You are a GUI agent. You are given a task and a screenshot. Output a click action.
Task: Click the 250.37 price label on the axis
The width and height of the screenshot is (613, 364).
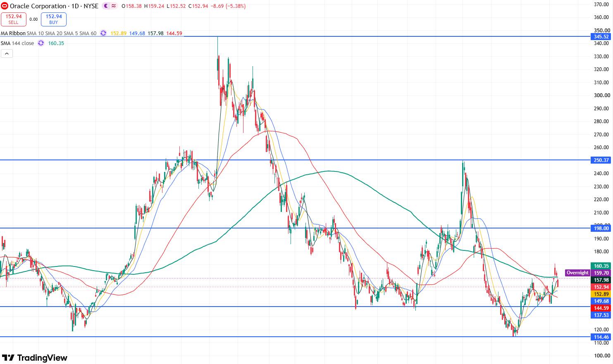(601, 160)
